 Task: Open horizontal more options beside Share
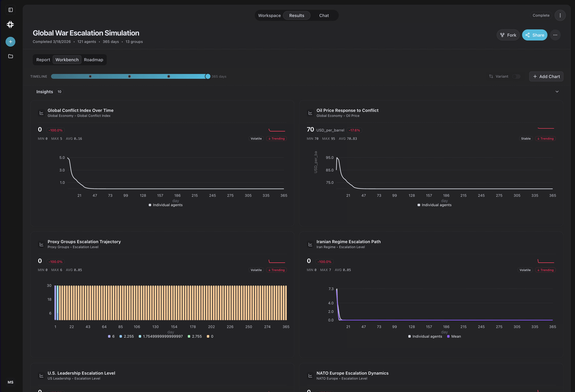point(555,35)
